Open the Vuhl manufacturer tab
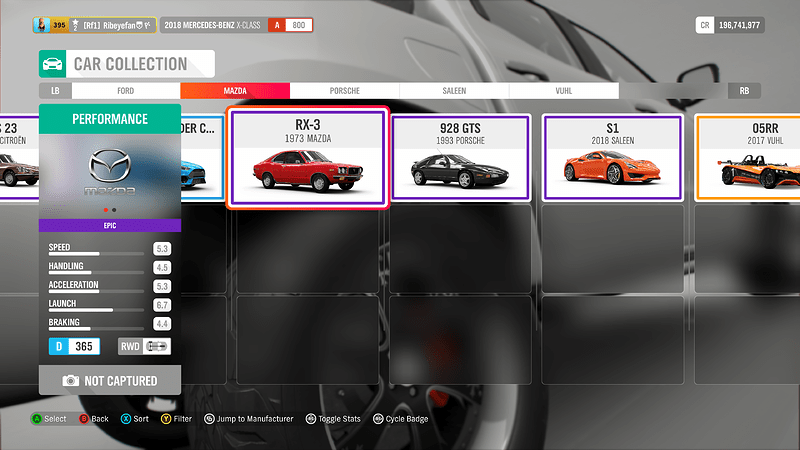The image size is (800, 450). click(x=564, y=91)
